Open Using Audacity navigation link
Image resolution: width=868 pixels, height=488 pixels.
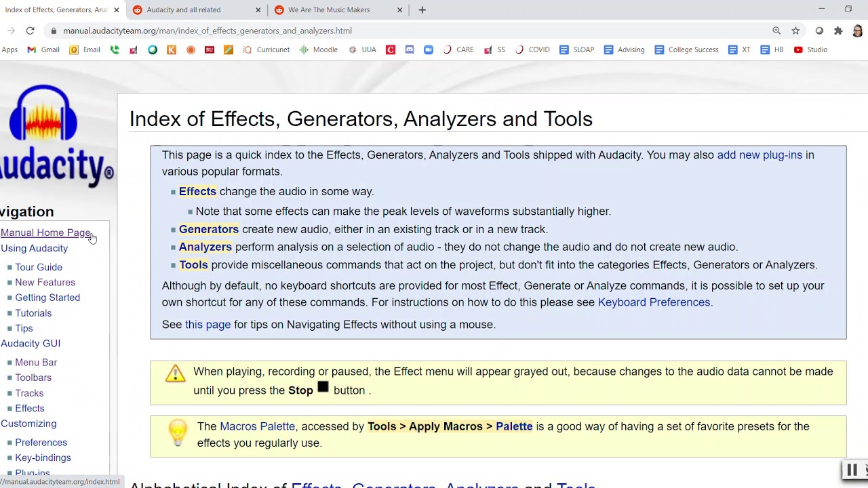tap(35, 248)
